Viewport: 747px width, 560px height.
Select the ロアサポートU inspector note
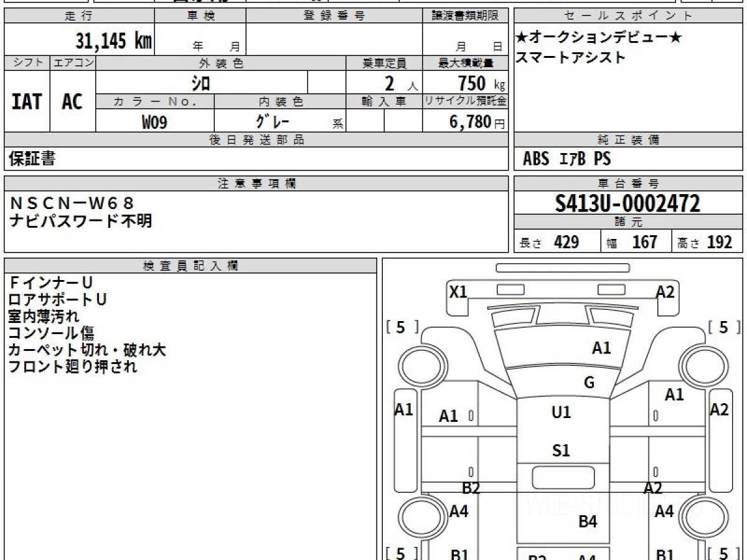(x=58, y=300)
